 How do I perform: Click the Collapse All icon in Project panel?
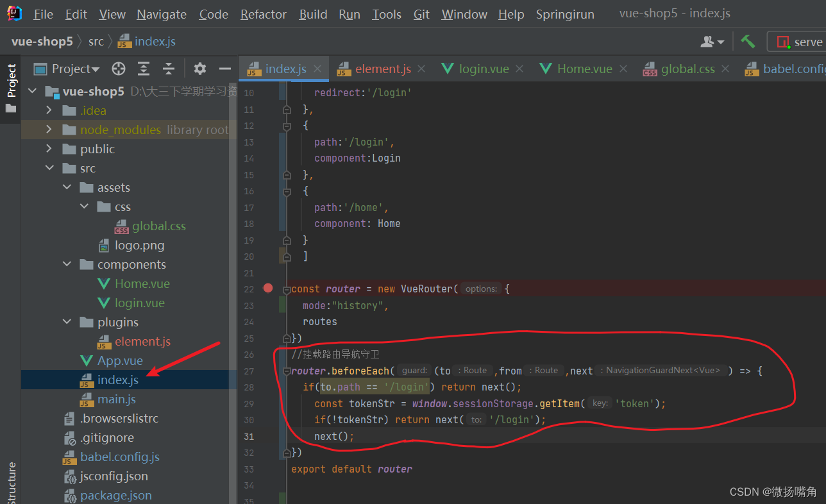pyautogui.click(x=168, y=69)
